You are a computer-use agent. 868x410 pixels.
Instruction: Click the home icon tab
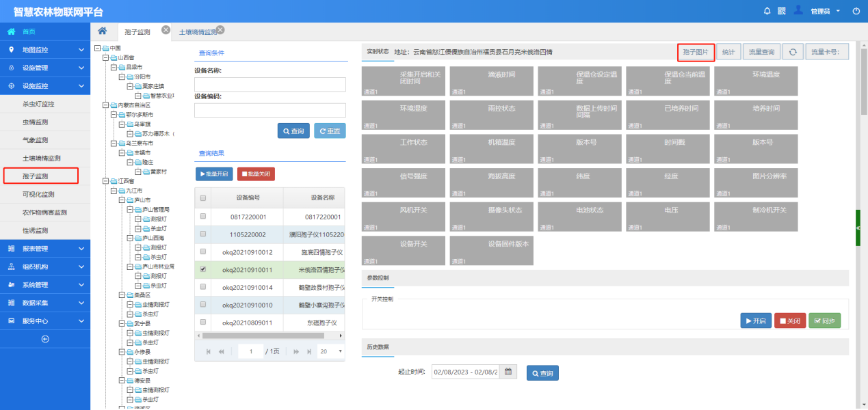(x=102, y=31)
